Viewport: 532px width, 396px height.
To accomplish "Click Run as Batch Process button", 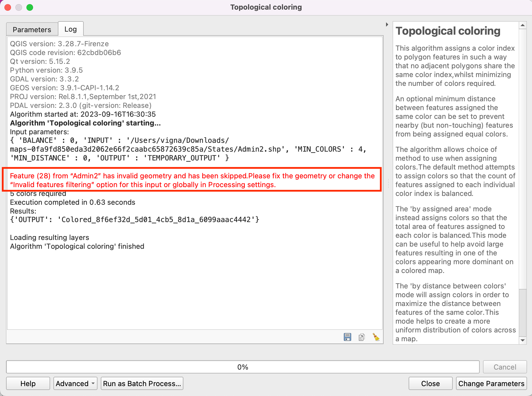I will click(x=142, y=383).
